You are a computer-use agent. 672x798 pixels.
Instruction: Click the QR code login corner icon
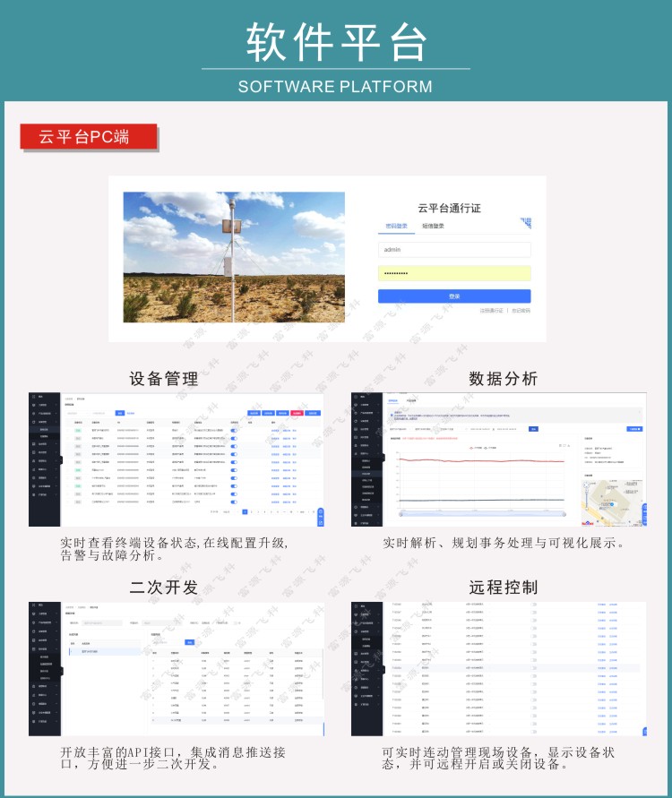pyautogui.click(x=525, y=222)
